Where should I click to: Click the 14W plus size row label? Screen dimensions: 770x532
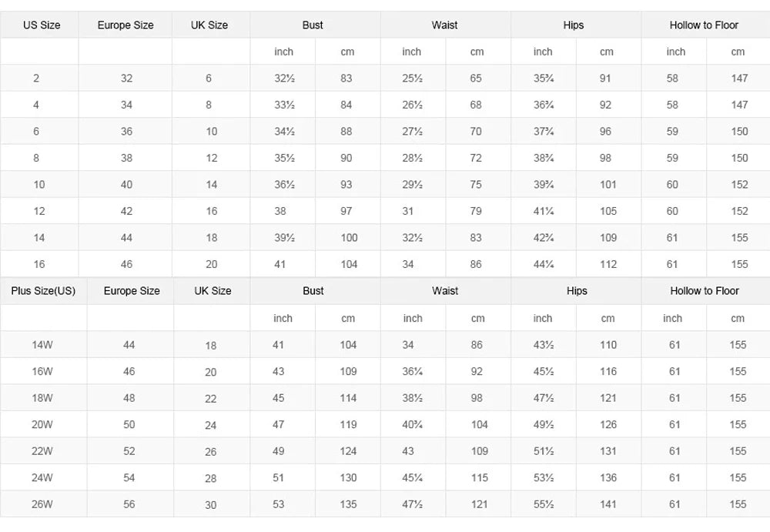[x=42, y=345]
